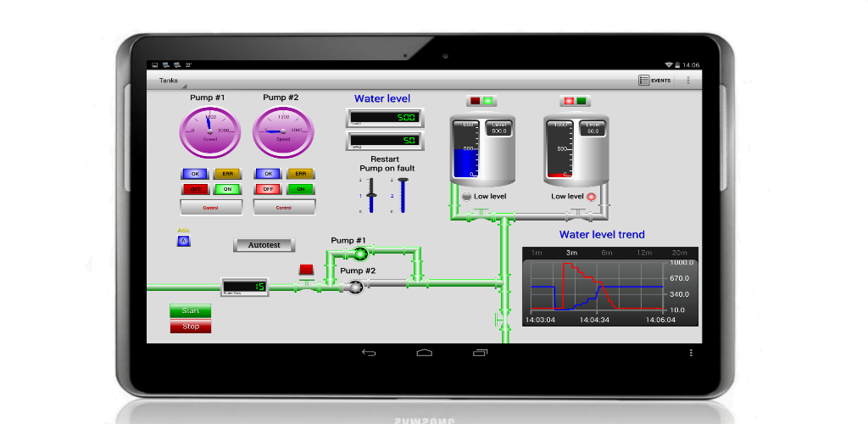Click the valve on the vertical drain pipe
This screenshot has width=868, height=424.
pyautogui.click(x=502, y=320)
